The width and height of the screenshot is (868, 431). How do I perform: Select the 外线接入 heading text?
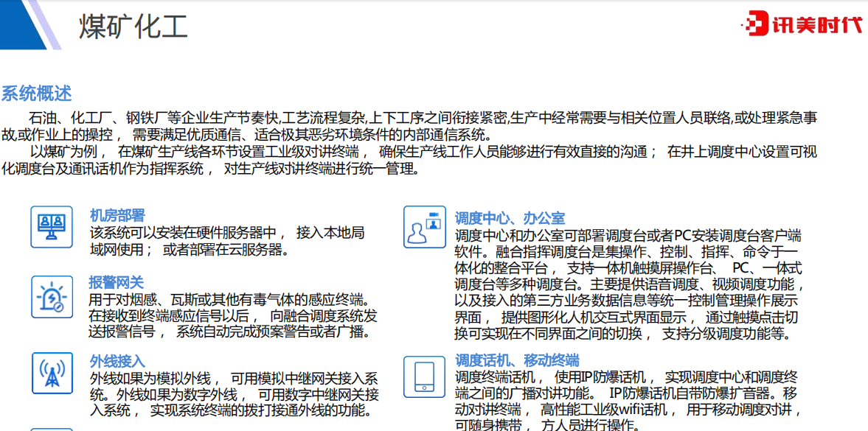point(117,361)
